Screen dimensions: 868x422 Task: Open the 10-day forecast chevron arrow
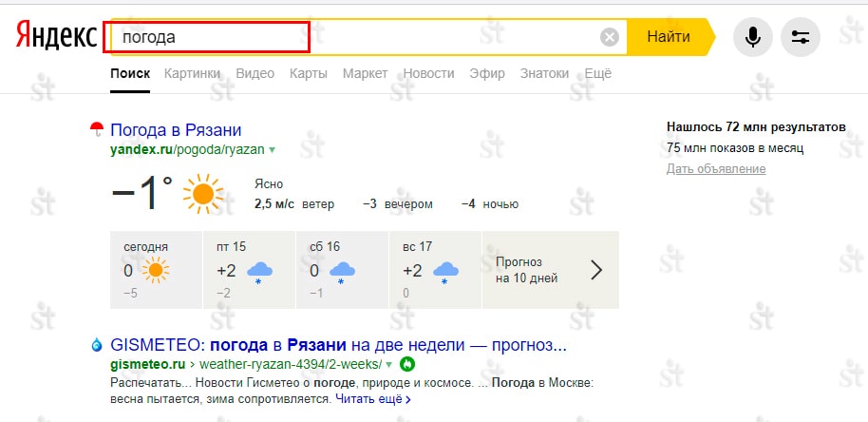[x=596, y=270]
